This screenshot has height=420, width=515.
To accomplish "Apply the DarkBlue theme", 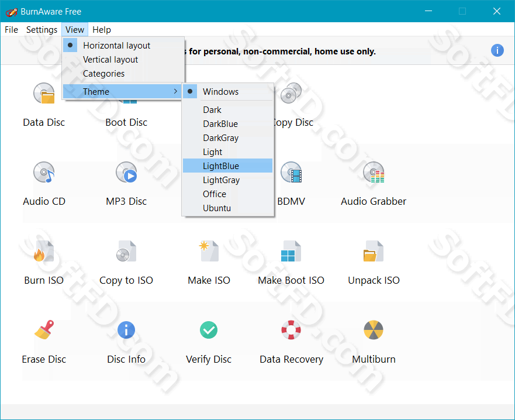I will 228,124.
